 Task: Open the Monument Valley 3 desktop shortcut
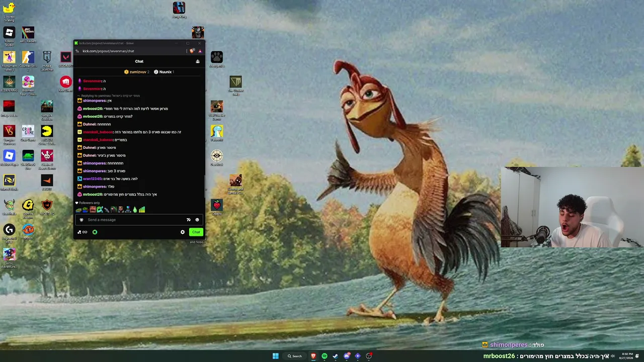point(9,61)
